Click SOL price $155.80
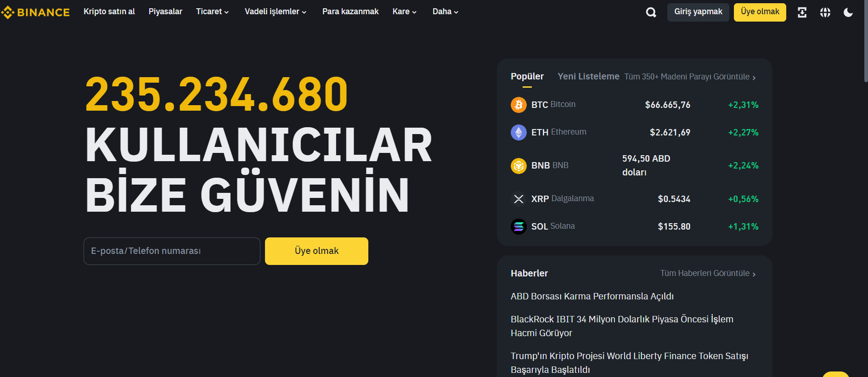 coord(674,227)
